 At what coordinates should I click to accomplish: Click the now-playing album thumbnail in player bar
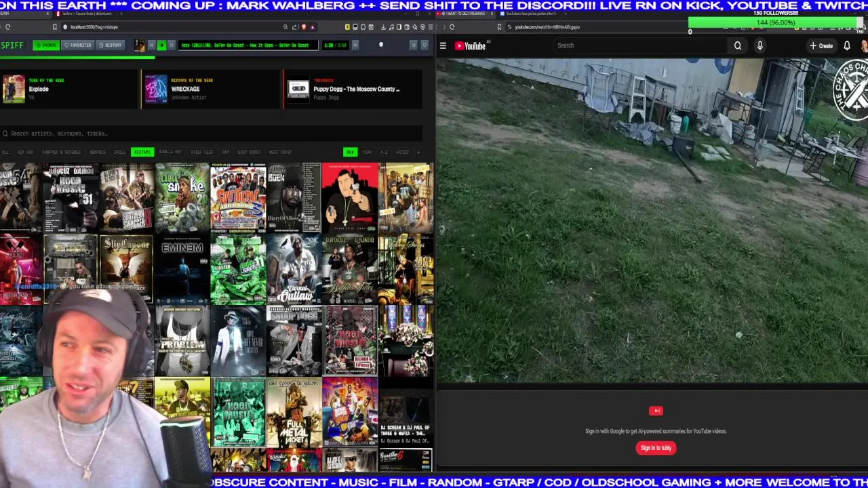point(139,45)
